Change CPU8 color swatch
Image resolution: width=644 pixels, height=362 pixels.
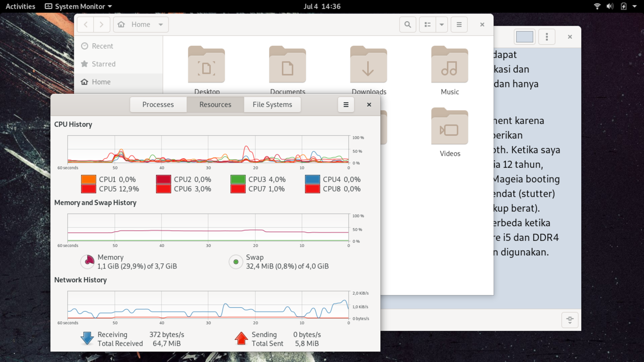click(x=312, y=189)
